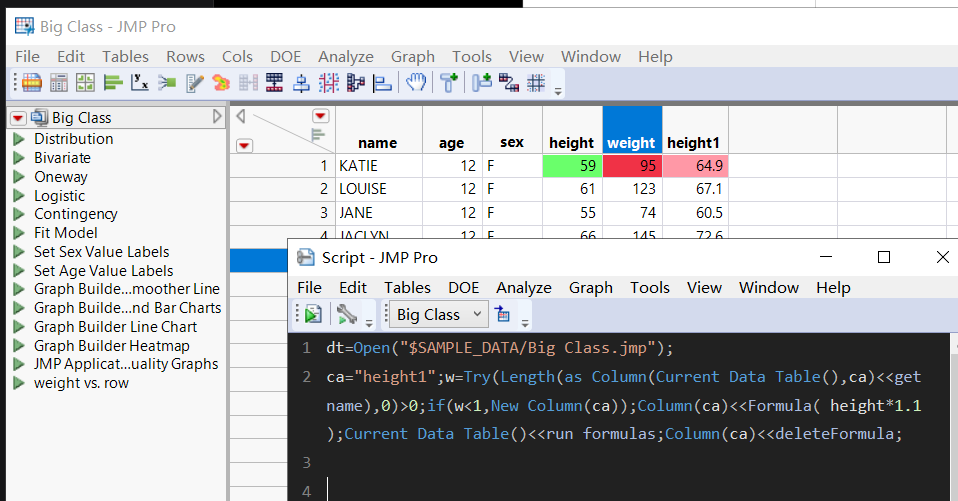Select the weight column header
This screenshot has height=501, width=958.
632,130
